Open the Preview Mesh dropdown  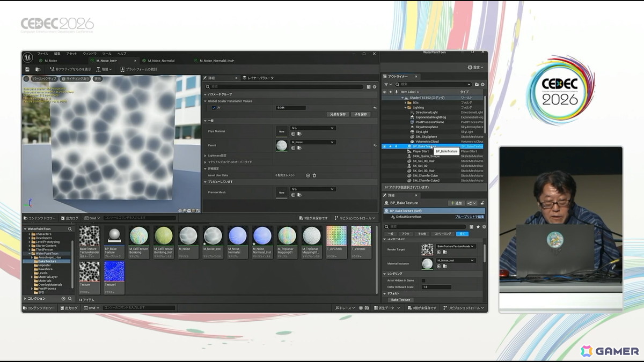313,189
